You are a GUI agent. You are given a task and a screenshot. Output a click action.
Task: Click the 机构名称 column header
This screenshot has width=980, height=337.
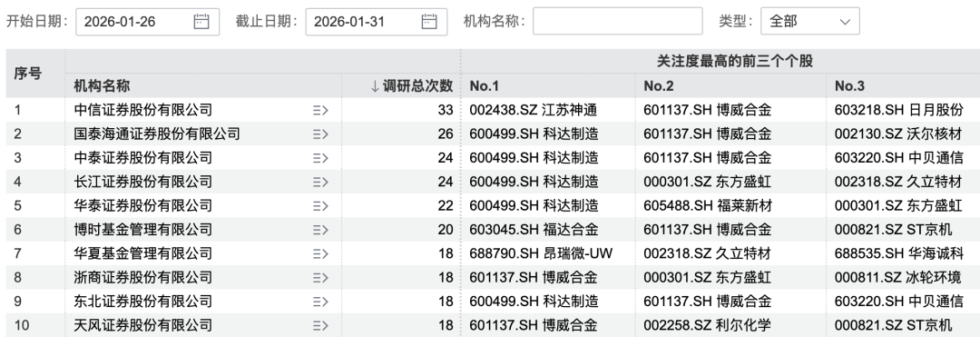click(102, 86)
